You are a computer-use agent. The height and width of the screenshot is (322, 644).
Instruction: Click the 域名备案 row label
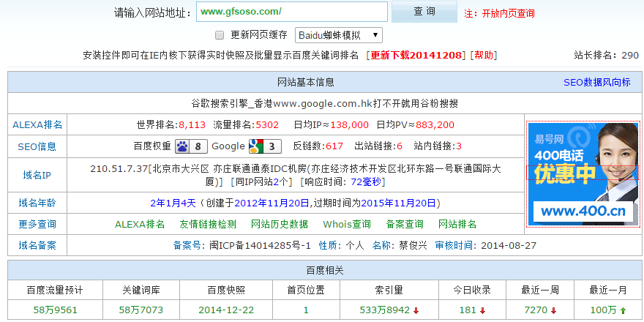pos(37,246)
